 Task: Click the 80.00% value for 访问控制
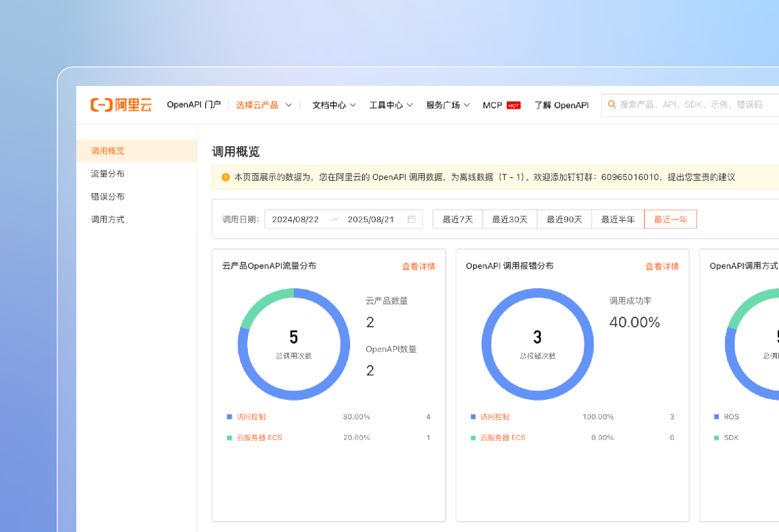pos(357,417)
